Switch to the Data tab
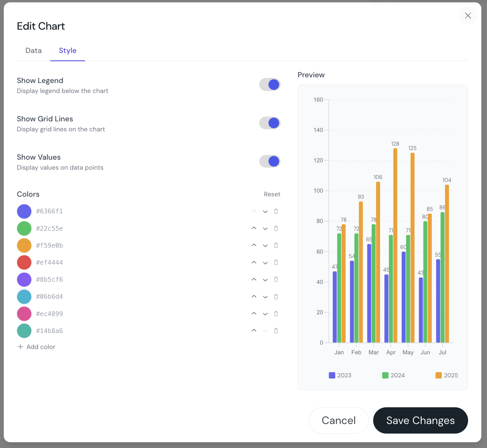487x448 pixels. (x=34, y=51)
